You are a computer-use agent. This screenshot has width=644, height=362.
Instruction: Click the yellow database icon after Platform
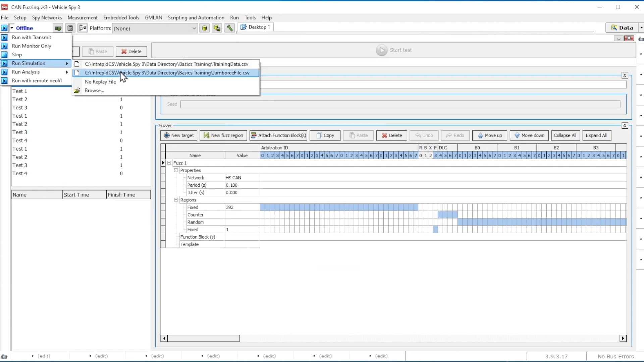tap(204, 28)
